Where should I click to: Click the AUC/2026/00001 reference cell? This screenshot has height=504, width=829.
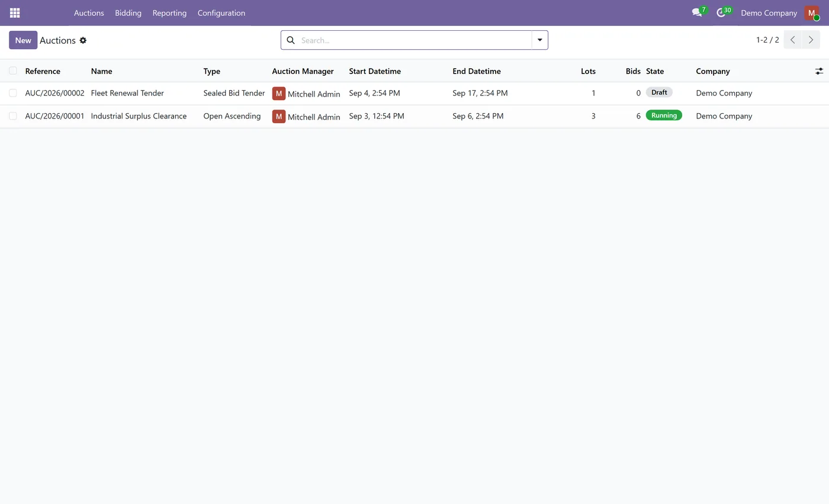[x=54, y=116]
